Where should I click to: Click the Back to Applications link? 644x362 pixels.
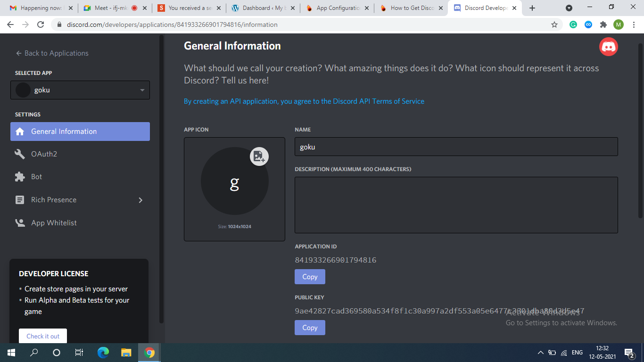tap(52, 53)
